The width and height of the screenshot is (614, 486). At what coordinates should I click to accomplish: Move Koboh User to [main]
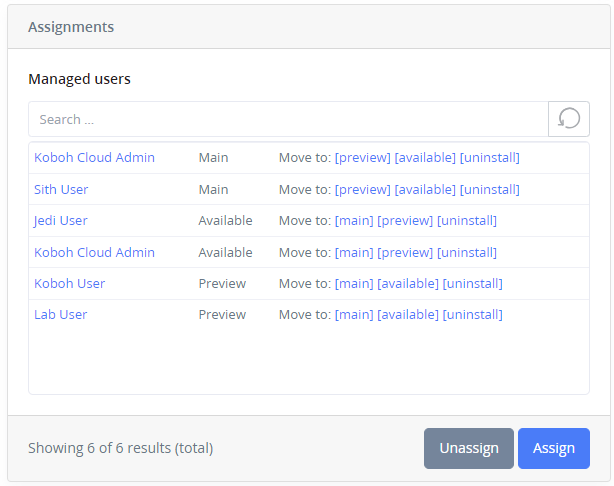point(353,283)
